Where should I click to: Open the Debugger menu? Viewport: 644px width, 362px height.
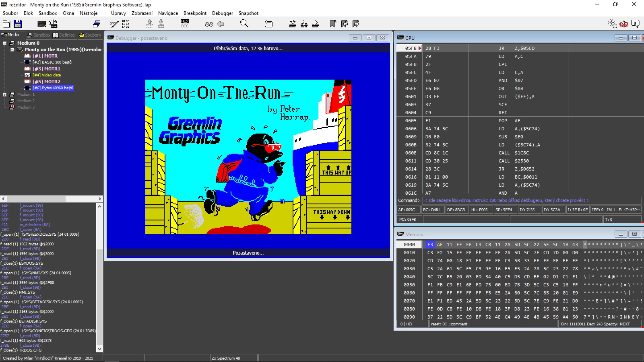coord(223,13)
